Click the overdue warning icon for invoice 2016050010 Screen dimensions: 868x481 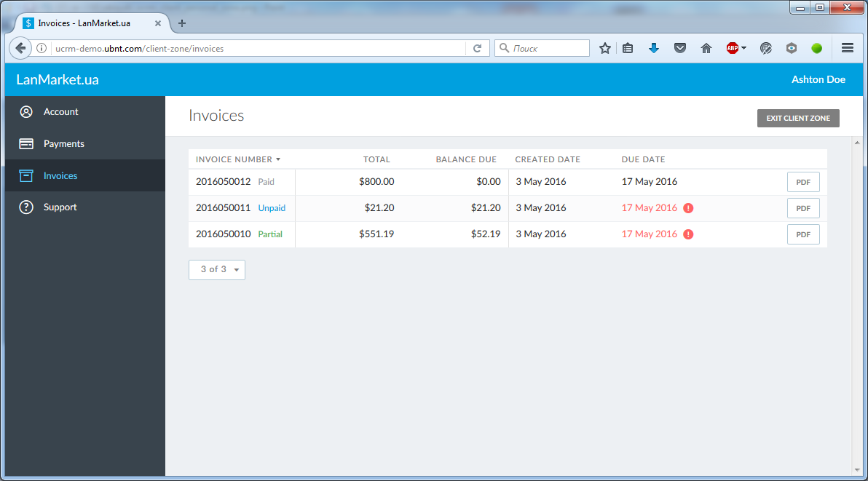click(x=688, y=234)
